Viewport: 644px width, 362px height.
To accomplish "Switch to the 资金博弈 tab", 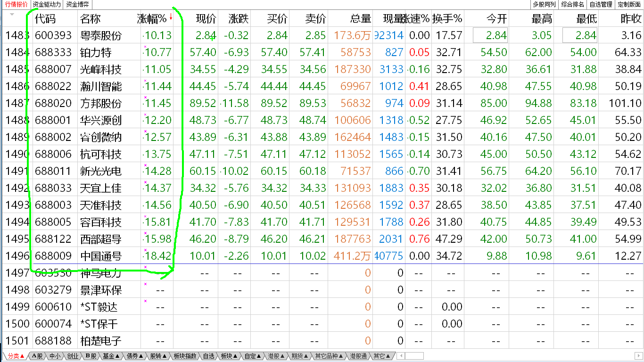I will [x=77, y=4].
